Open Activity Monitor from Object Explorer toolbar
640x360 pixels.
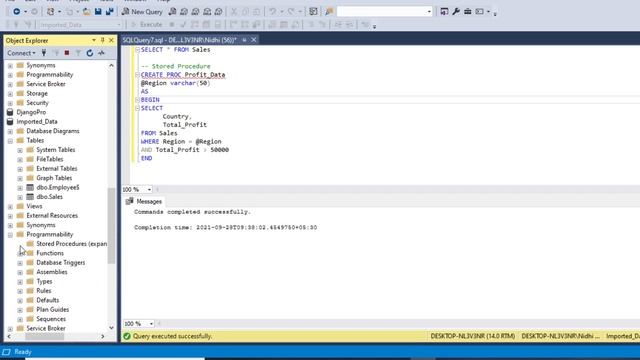101,53
